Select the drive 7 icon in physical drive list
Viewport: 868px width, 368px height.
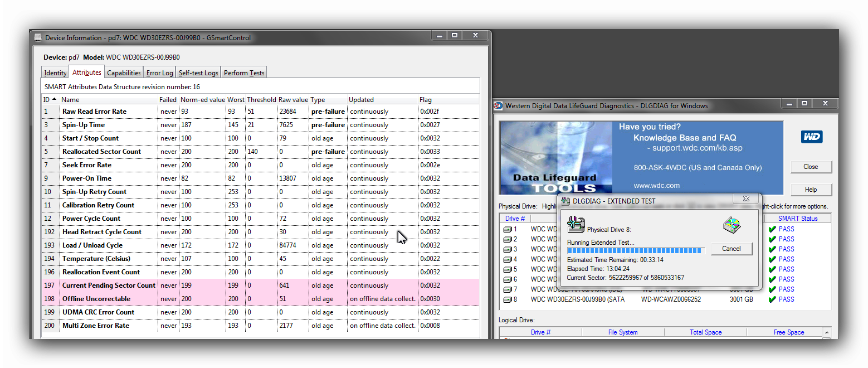pos(508,289)
